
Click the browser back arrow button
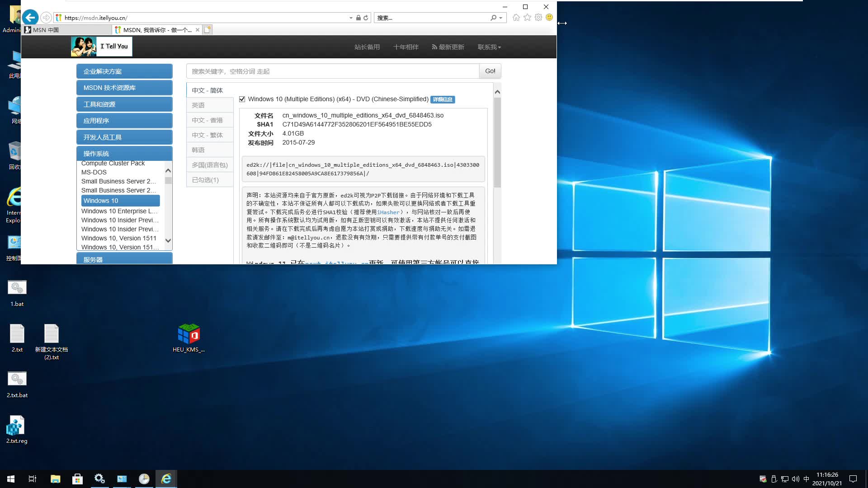tap(30, 18)
